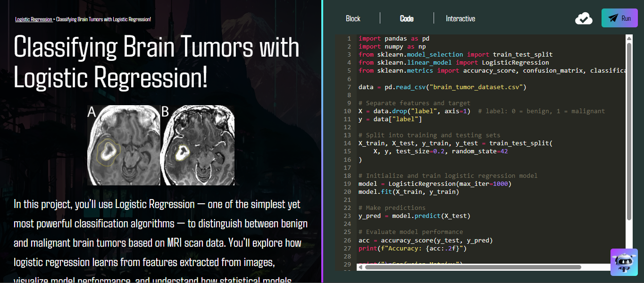The height and width of the screenshot is (283, 644).
Task: Click the y_pred = model.predict(X_test) line
Action: pos(414,216)
